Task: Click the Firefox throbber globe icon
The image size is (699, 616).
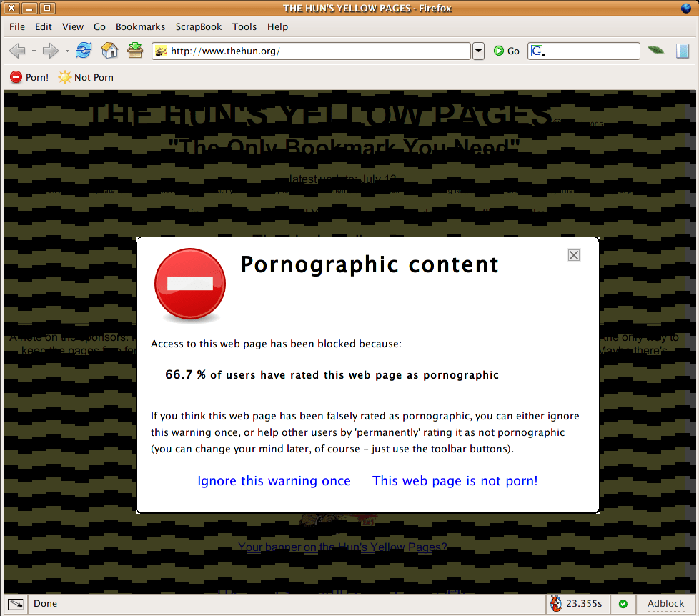Action: tap(686, 8)
